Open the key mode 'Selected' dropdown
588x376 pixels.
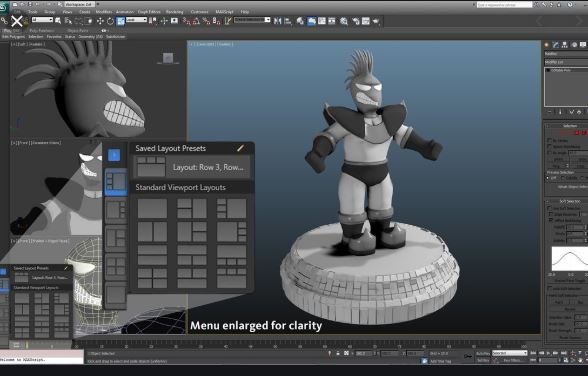coord(509,353)
